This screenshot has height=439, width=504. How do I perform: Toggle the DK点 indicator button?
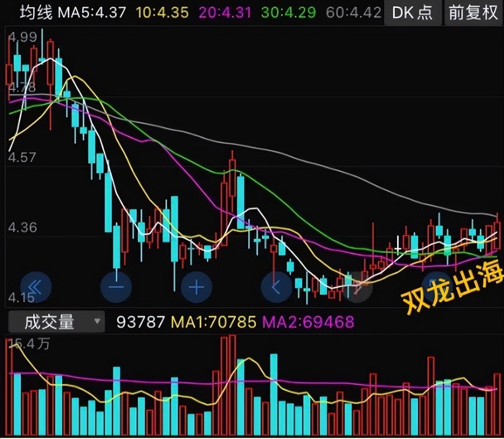413,13
